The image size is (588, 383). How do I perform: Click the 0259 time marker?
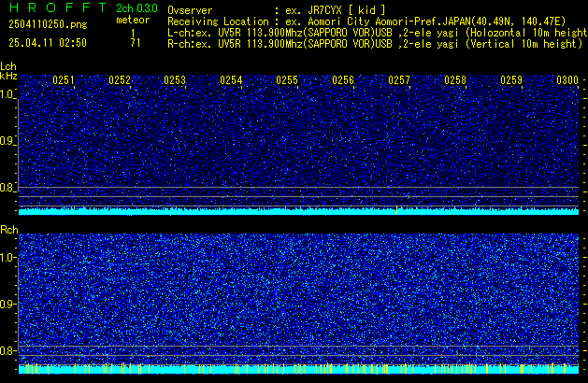click(x=511, y=80)
